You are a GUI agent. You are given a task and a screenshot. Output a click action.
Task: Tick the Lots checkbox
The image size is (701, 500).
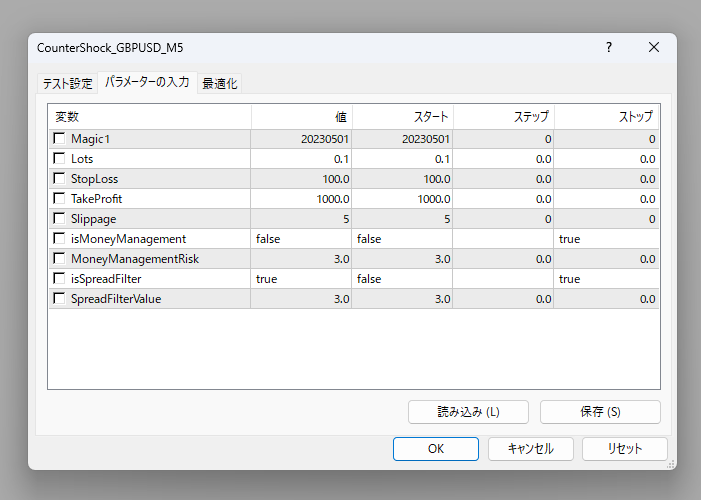click(x=60, y=159)
